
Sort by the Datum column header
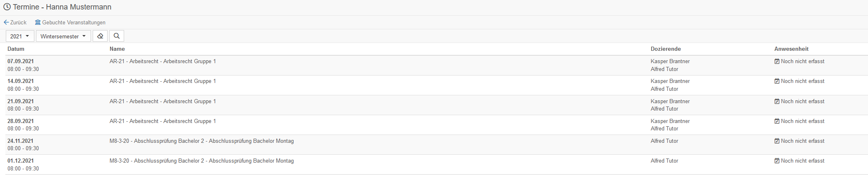point(16,49)
